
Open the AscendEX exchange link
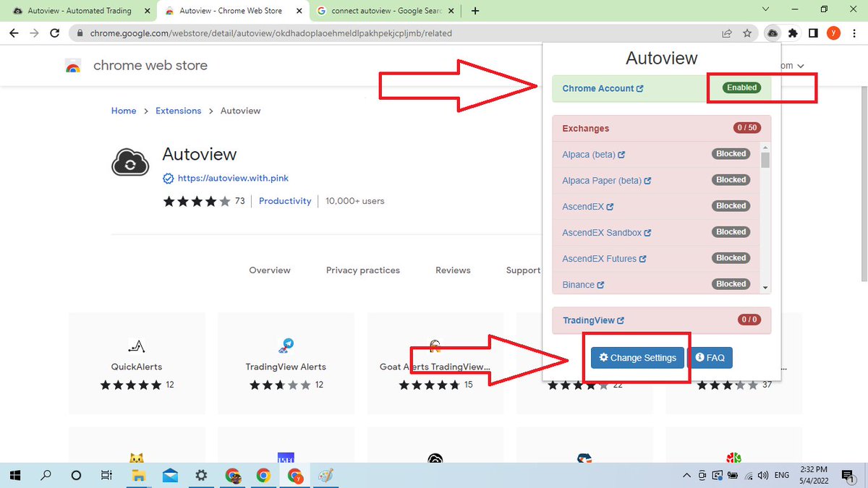pos(587,207)
